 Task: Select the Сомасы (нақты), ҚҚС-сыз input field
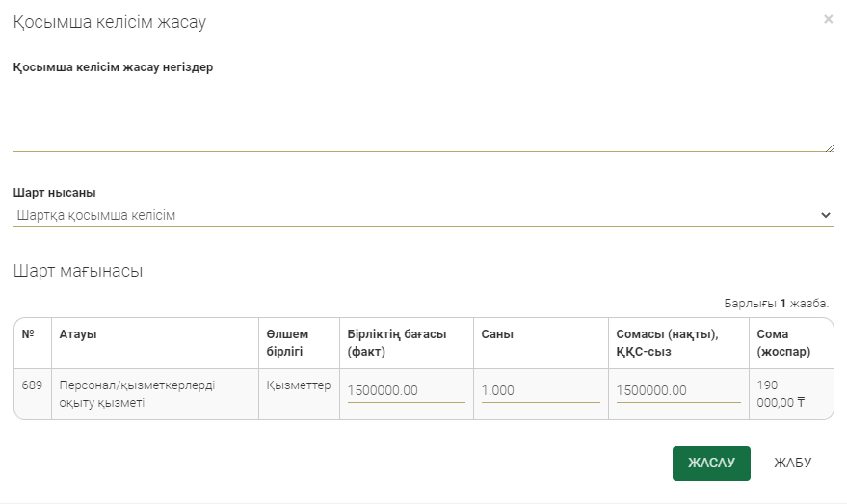click(x=678, y=390)
